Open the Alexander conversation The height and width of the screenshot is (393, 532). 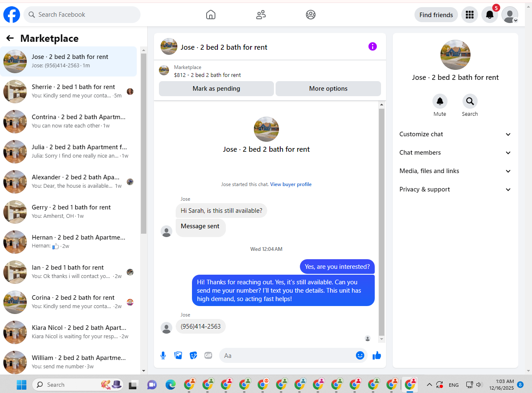click(68, 182)
